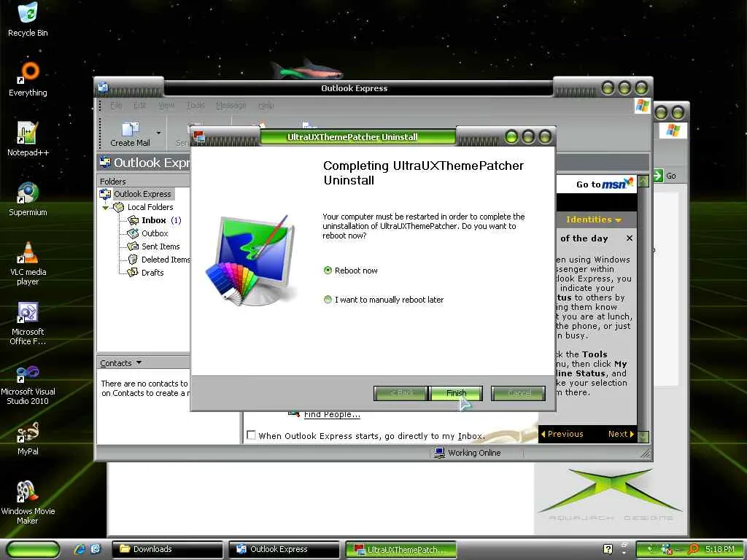
Task: Click Previous tip of the day
Action: pyautogui.click(x=562, y=434)
